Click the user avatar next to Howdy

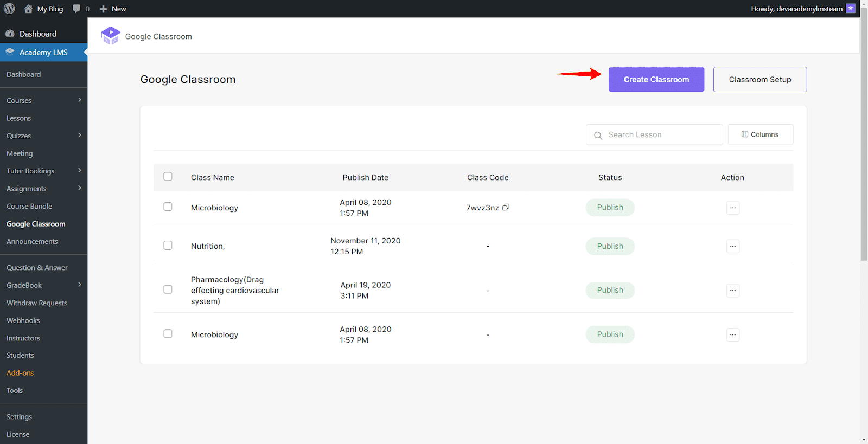[851, 9]
